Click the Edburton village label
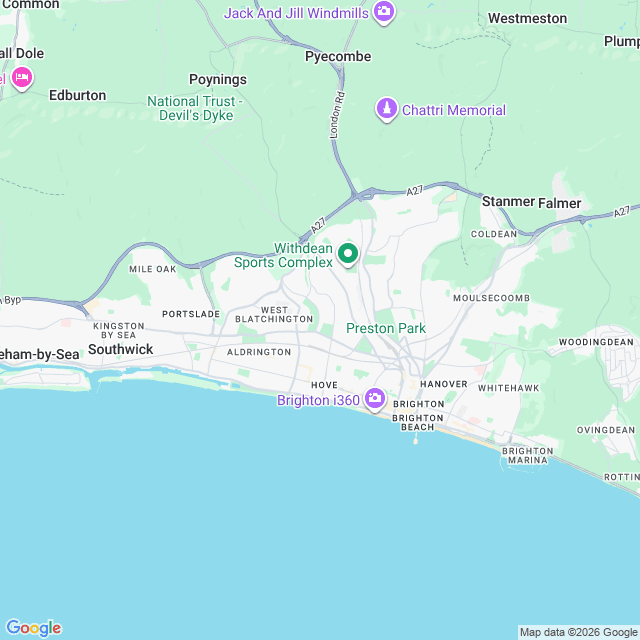 pos(78,96)
